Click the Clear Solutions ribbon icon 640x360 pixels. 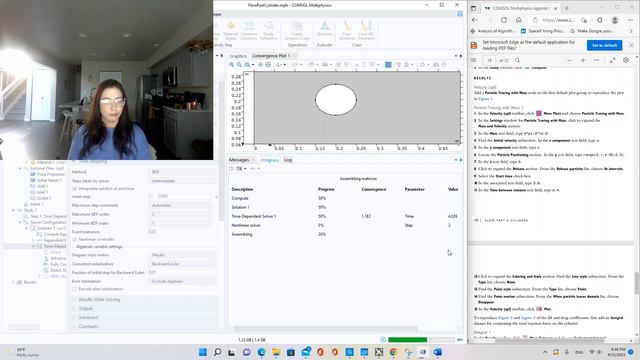pos(347,31)
